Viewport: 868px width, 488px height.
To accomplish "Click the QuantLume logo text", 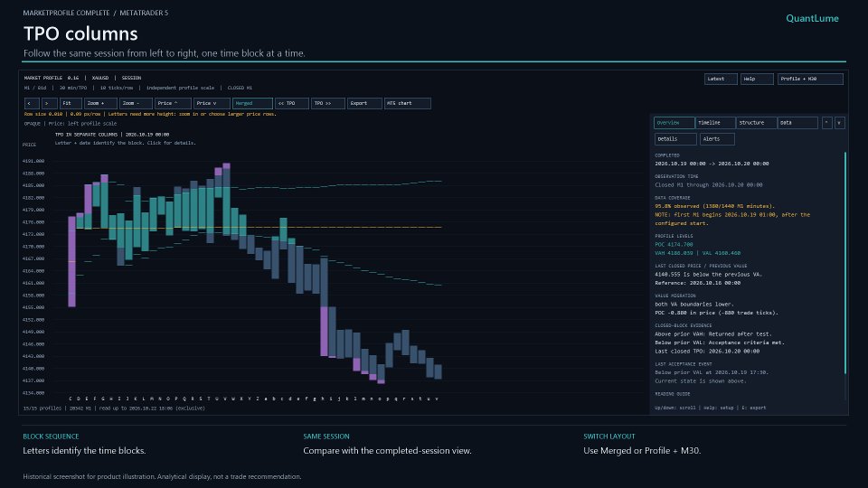I will 812,18.
